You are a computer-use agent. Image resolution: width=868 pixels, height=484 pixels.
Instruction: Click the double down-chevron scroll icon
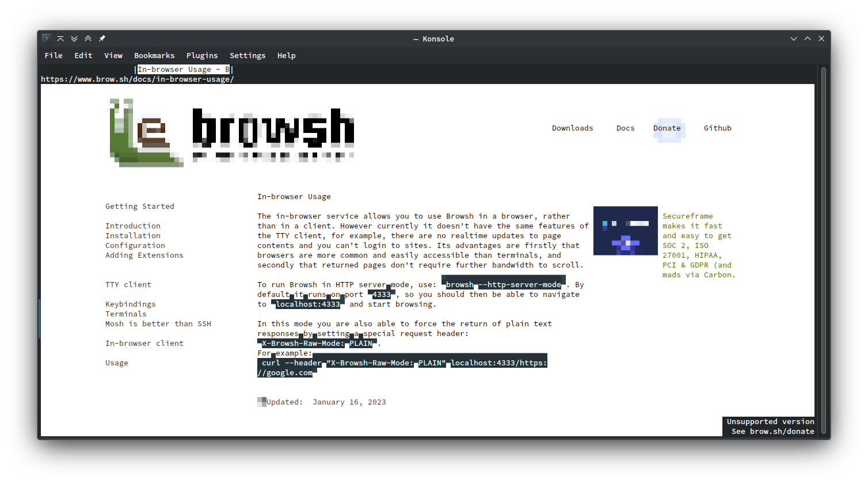pyautogui.click(x=74, y=38)
